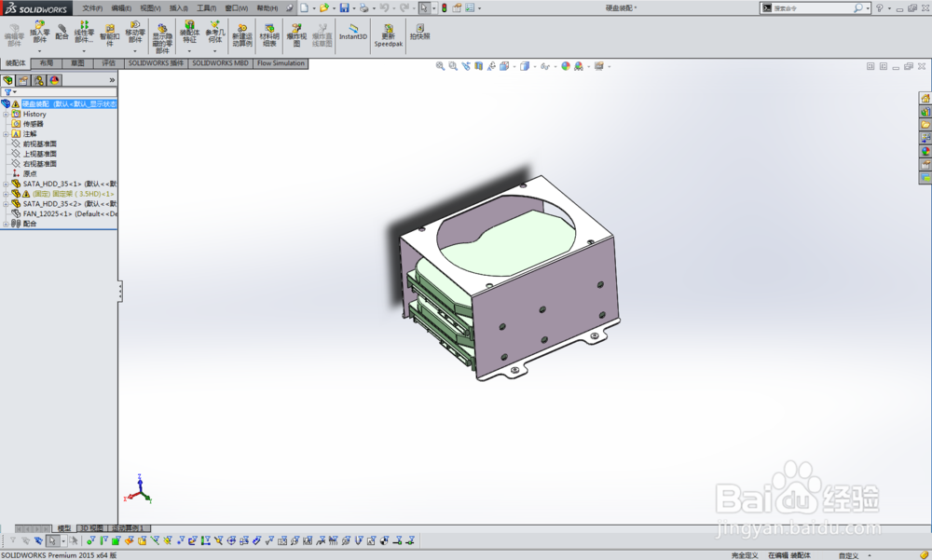Click 材料明细表 Bill of Materials icon

point(269,35)
